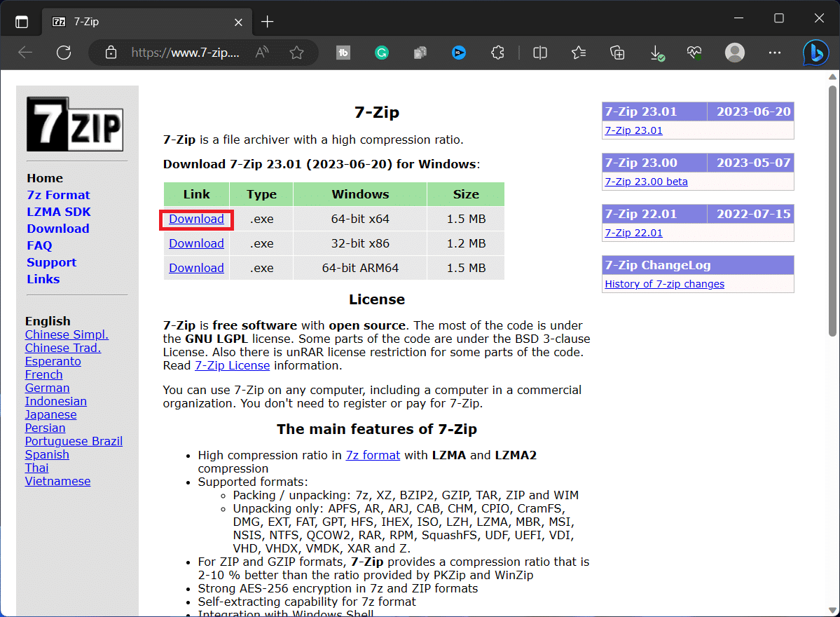840x617 pixels.
Task: Switch site language to Japanese
Action: pyautogui.click(x=50, y=414)
